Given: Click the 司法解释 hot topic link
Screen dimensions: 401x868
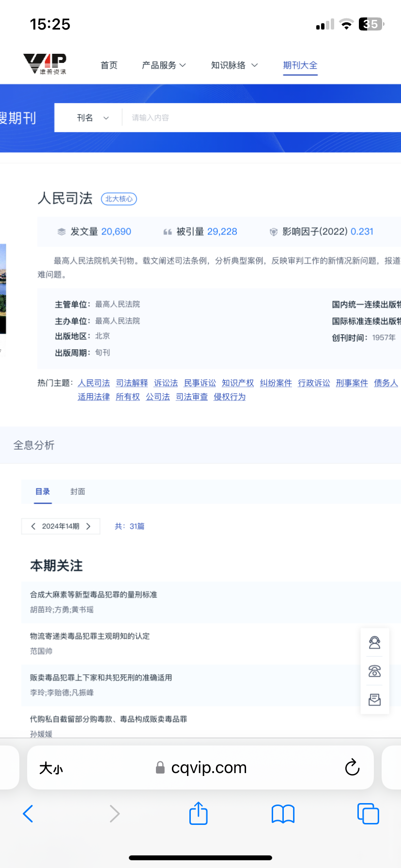Looking at the screenshot, I should click(132, 383).
